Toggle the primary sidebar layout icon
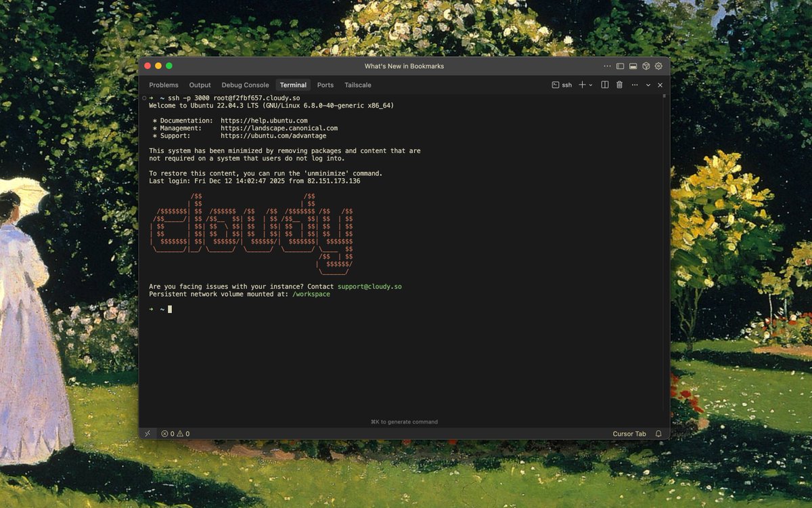The width and height of the screenshot is (812, 508). 620,66
